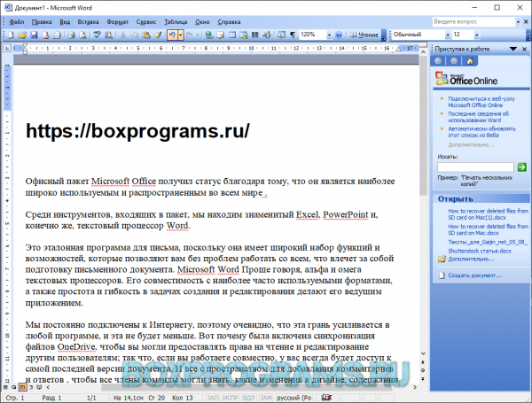Click the task pane back arrow

click(438, 61)
